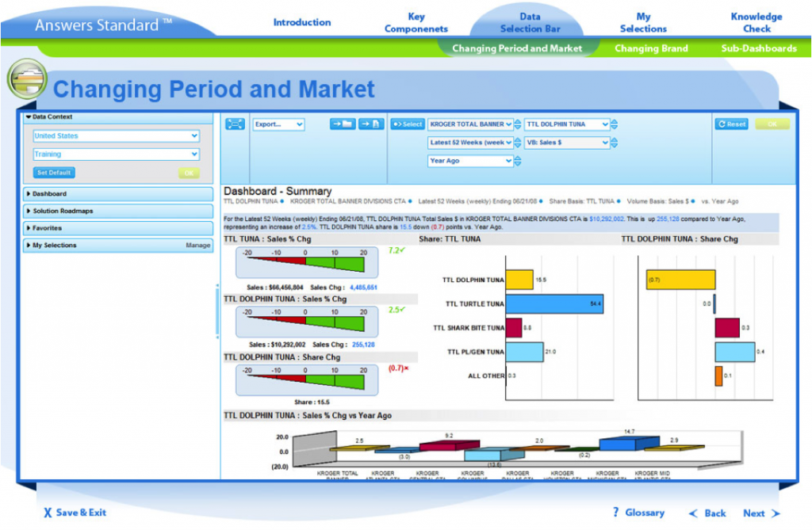The image size is (812, 530).
Task: Click the 4,485,651 Sales Chg value
Action: click(x=363, y=288)
